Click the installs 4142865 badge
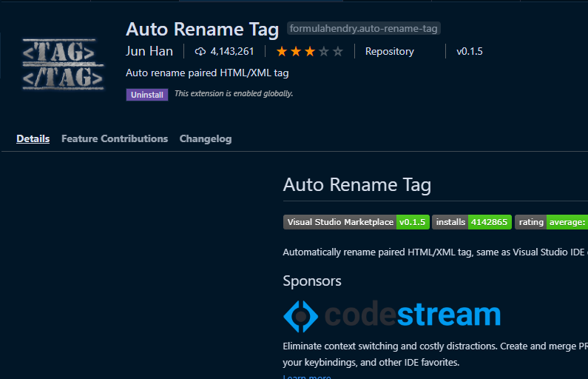The image size is (588, 379). tap(472, 222)
